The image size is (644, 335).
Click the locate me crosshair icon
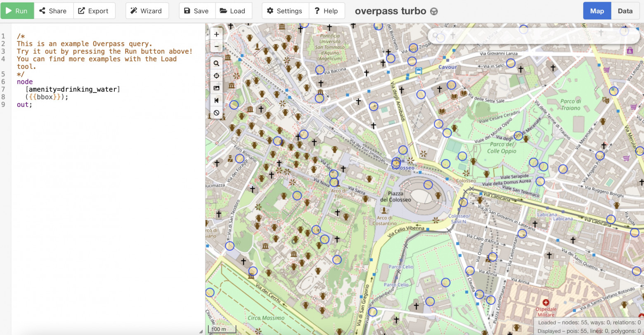(x=216, y=76)
